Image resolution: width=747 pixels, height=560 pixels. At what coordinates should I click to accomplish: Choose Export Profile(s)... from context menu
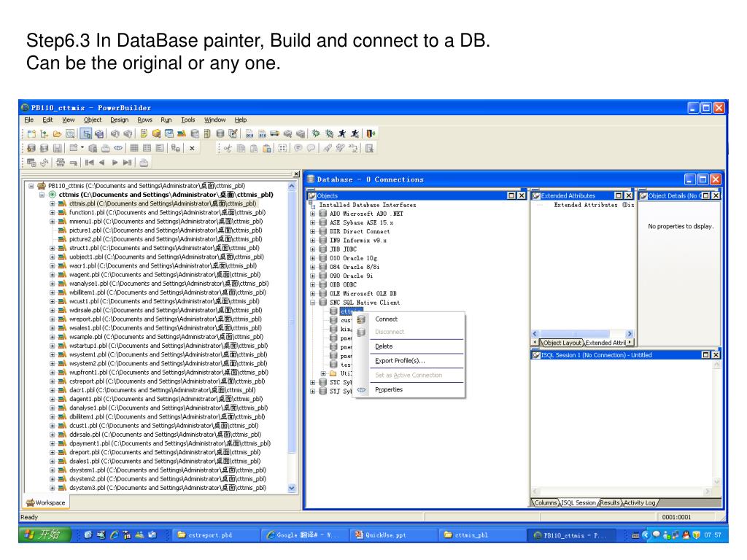point(409,360)
